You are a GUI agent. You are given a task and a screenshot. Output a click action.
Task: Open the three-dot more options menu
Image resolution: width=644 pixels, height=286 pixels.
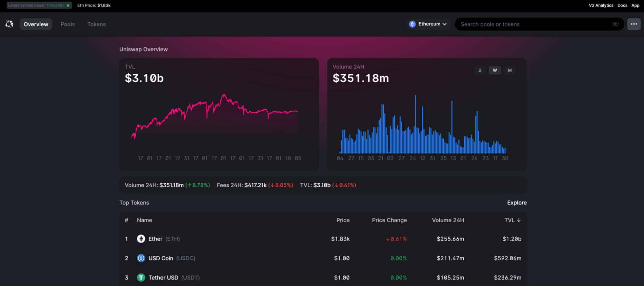coord(633,24)
